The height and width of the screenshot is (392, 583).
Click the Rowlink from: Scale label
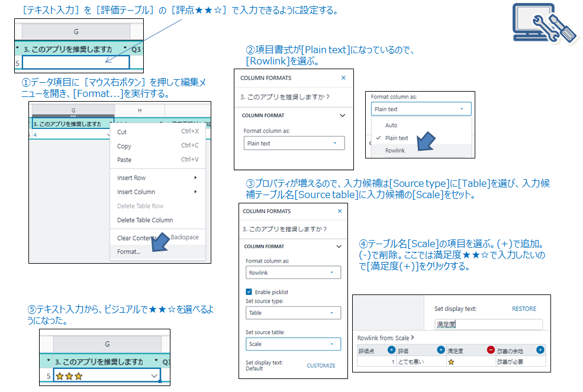(x=383, y=338)
